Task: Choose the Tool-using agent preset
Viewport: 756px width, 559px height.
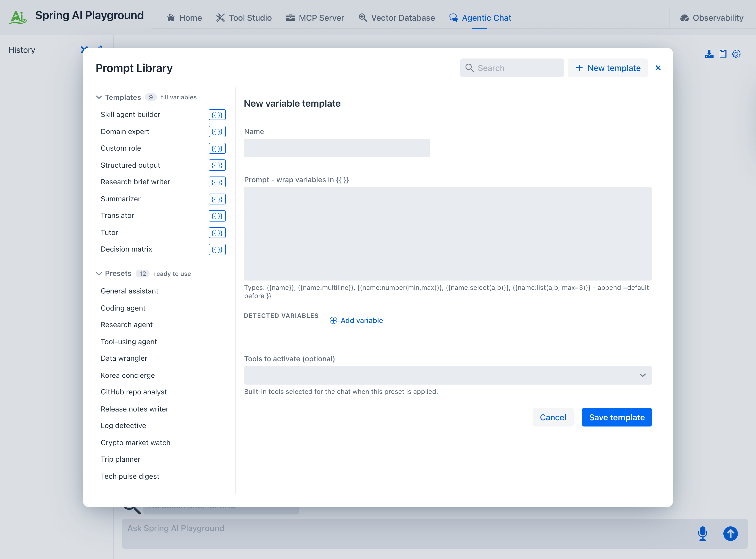Action: tap(129, 342)
